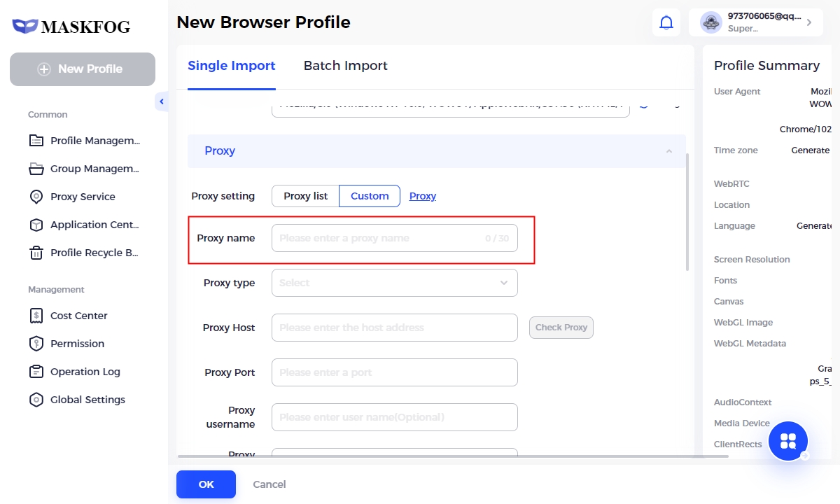
Task: Open Group Management folder icon
Action: coord(36,169)
